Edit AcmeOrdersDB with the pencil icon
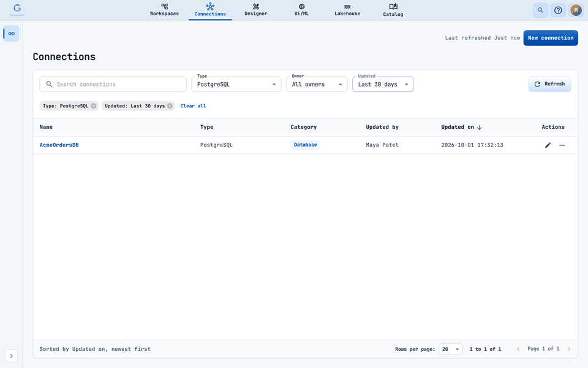 [548, 145]
